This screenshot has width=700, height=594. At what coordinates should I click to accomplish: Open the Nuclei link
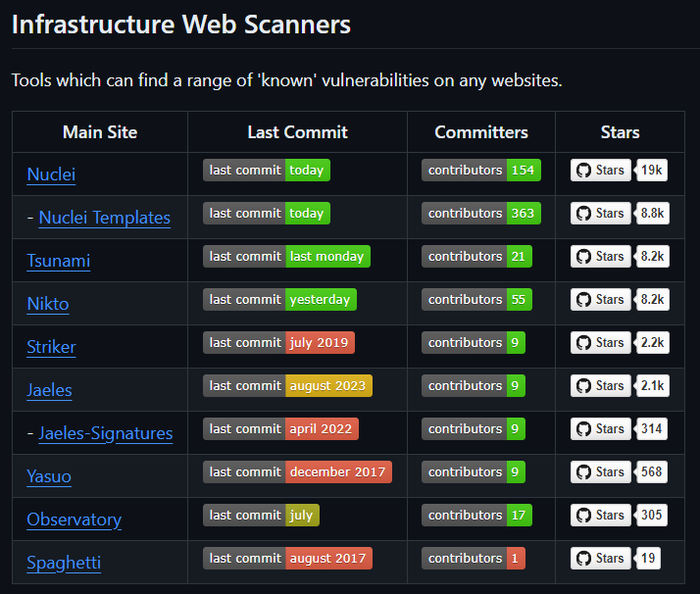[x=51, y=174]
